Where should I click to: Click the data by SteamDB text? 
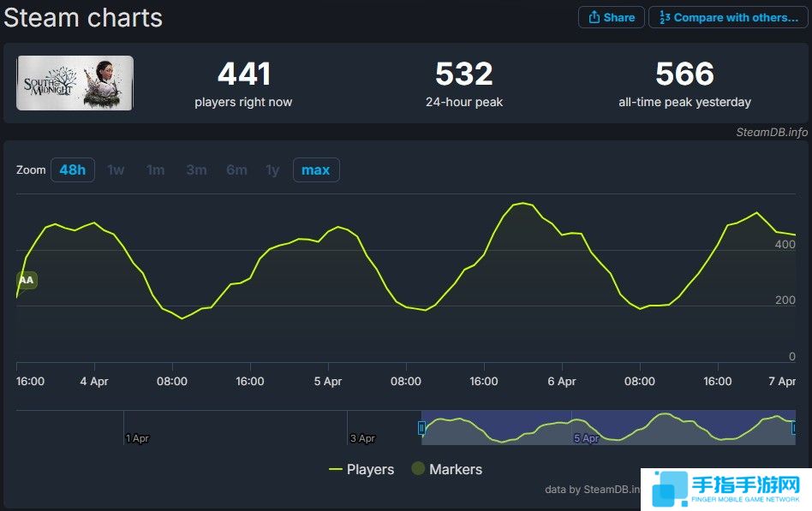pos(593,490)
